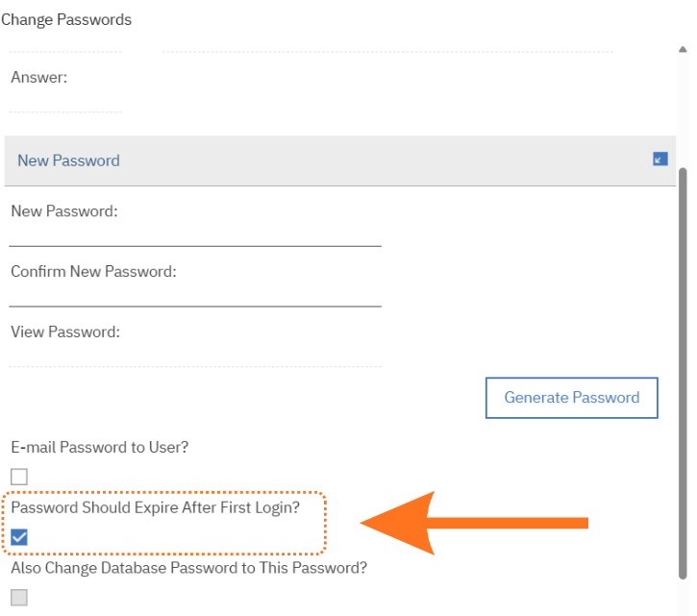Collapse the New Password section icon
This screenshot has height=616, width=697.
(x=660, y=160)
